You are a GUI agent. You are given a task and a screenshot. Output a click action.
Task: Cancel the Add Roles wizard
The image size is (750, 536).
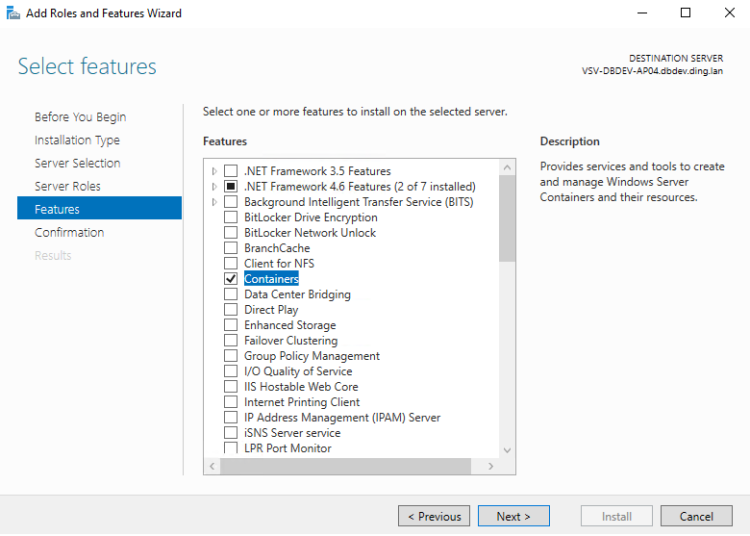696,516
